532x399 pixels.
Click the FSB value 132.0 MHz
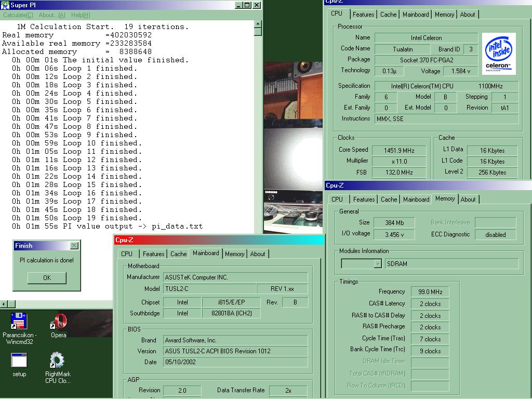pyautogui.click(x=399, y=172)
